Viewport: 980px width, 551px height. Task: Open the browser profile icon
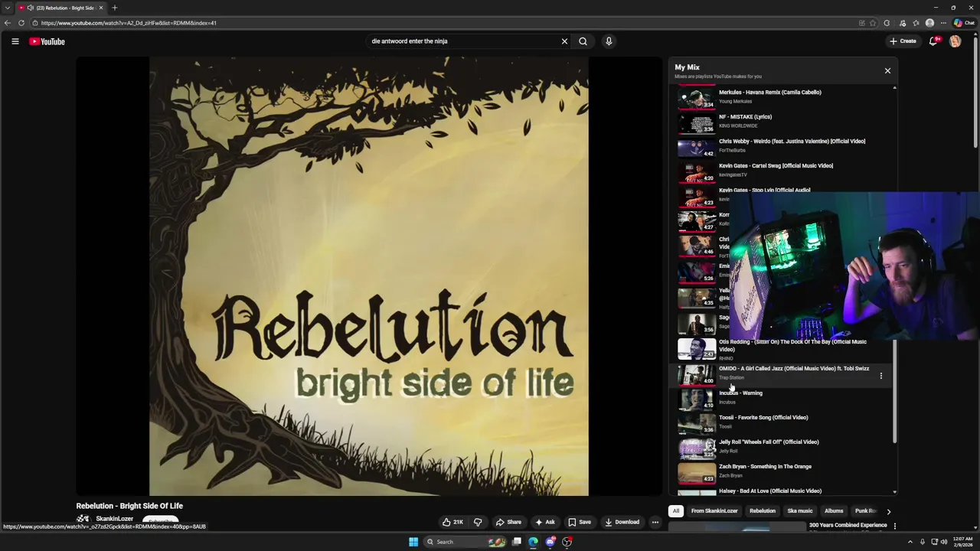tap(929, 23)
